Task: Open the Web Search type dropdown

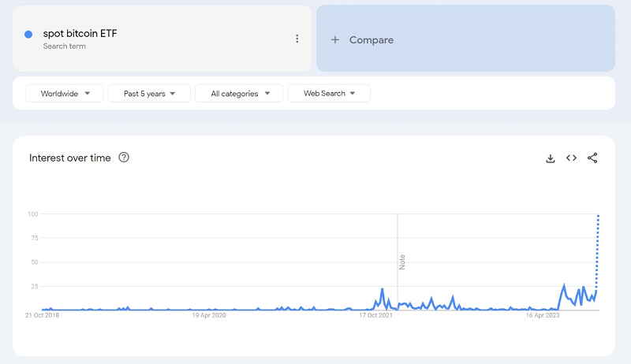Action: [329, 94]
